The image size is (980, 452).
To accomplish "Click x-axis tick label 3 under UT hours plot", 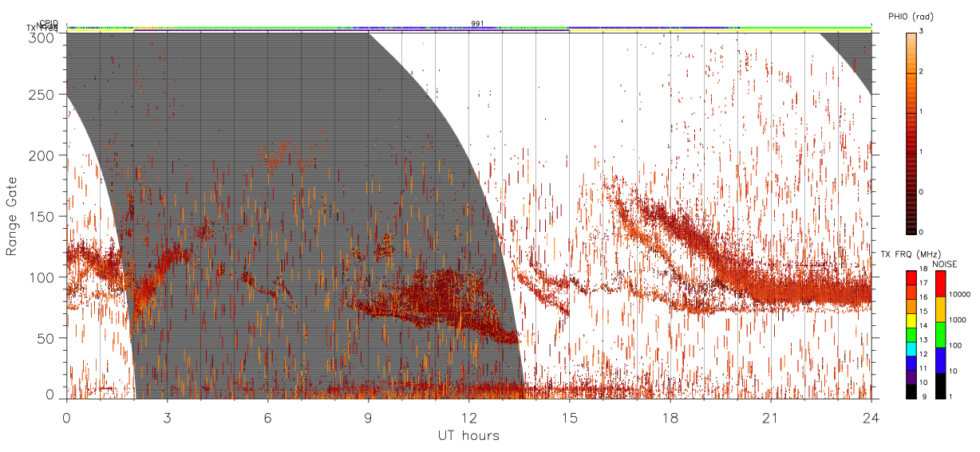I will (168, 417).
